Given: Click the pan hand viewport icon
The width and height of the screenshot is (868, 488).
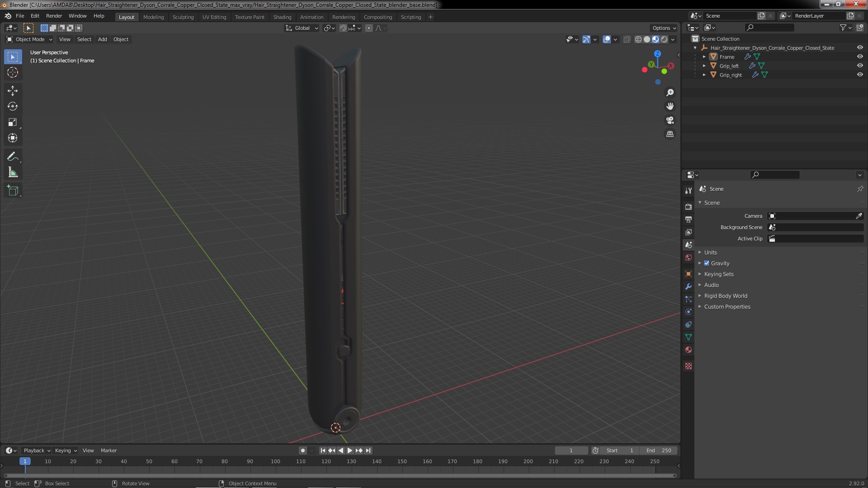Looking at the screenshot, I should (x=670, y=106).
